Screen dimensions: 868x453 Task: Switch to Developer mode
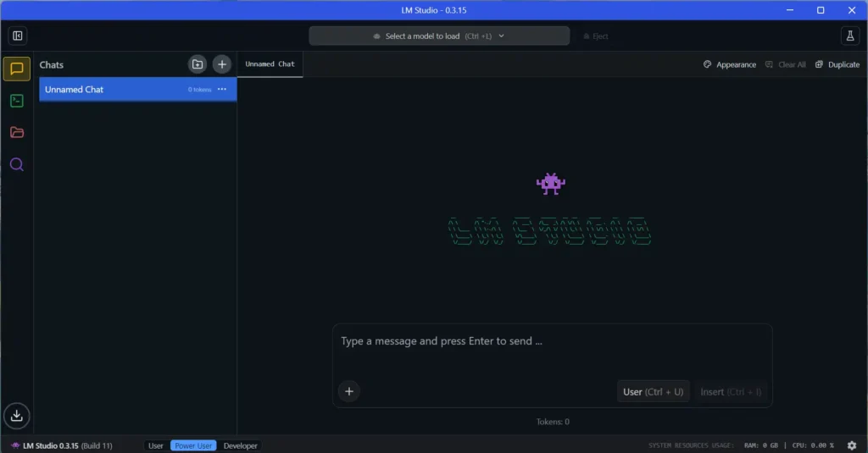(x=240, y=446)
